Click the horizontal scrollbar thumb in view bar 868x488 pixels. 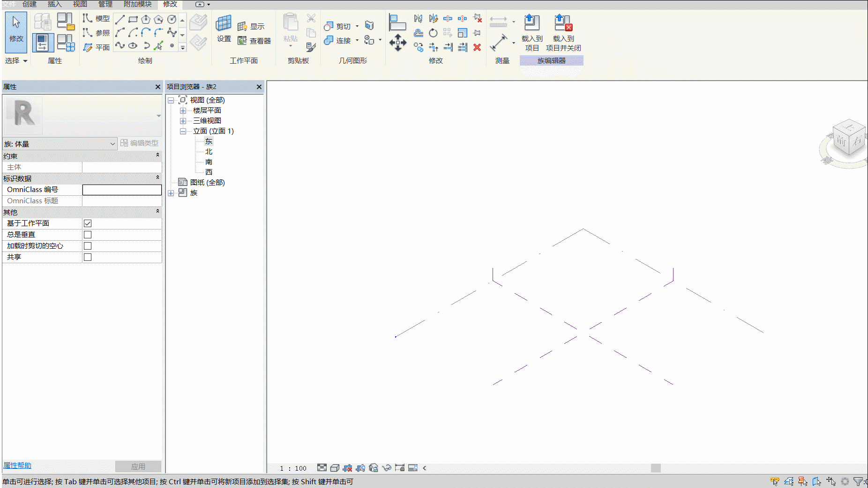pos(656,468)
